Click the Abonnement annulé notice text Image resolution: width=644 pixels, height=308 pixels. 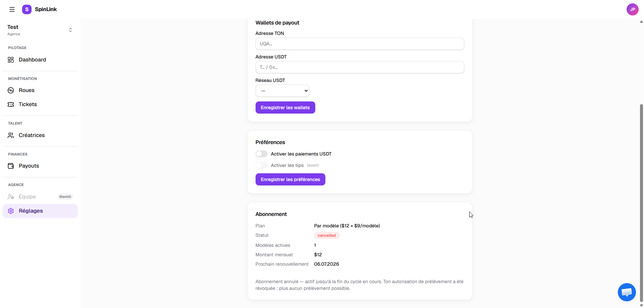(360, 285)
